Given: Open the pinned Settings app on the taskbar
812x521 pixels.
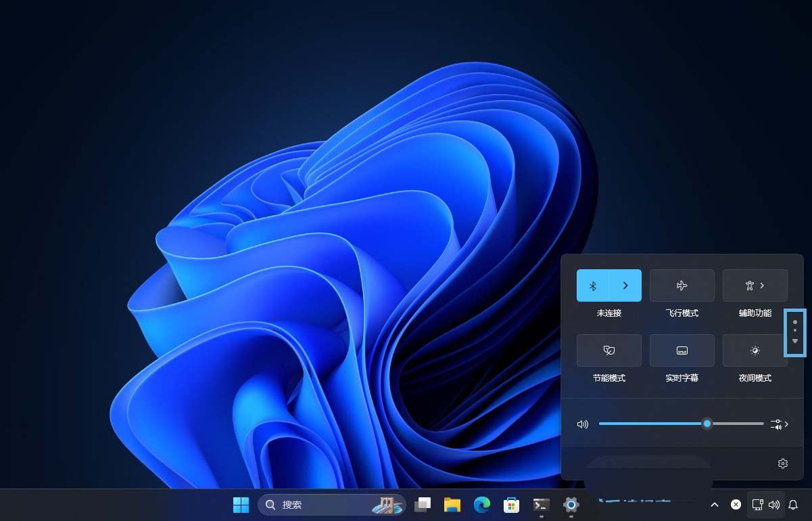Looking at the screenshot, I should 571,505.
